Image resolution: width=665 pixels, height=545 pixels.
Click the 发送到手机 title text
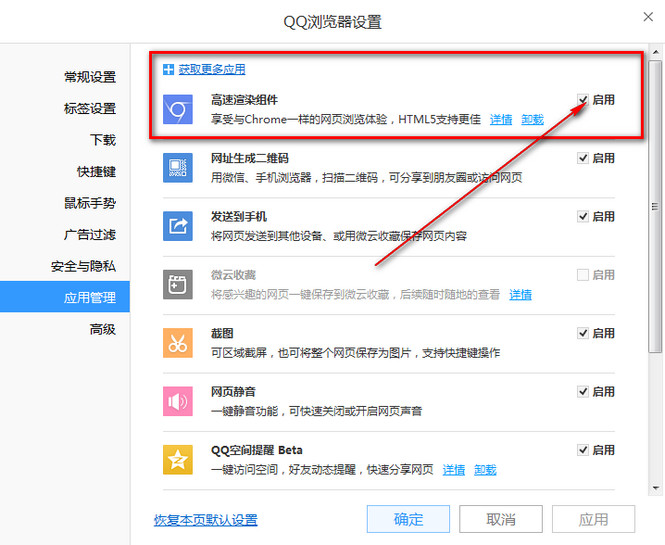(x=239, y=217)
